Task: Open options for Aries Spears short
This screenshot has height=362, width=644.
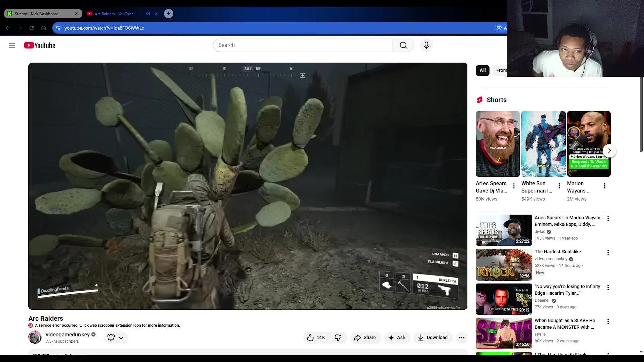Action: pos(514,186)
